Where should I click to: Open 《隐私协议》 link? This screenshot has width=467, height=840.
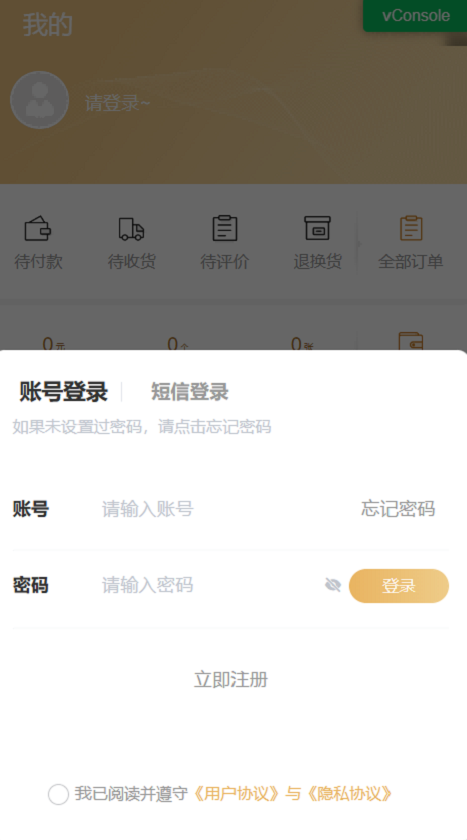350,793
